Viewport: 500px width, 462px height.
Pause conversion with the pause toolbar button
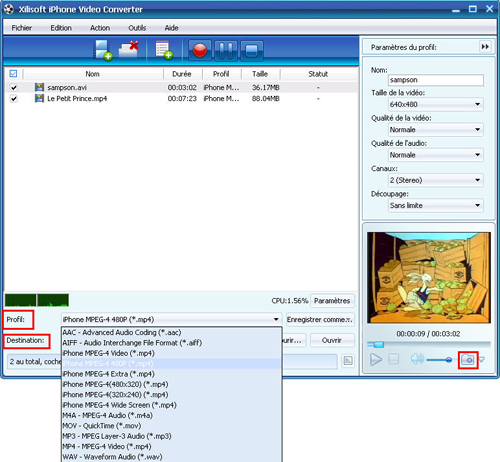[226, 51]
